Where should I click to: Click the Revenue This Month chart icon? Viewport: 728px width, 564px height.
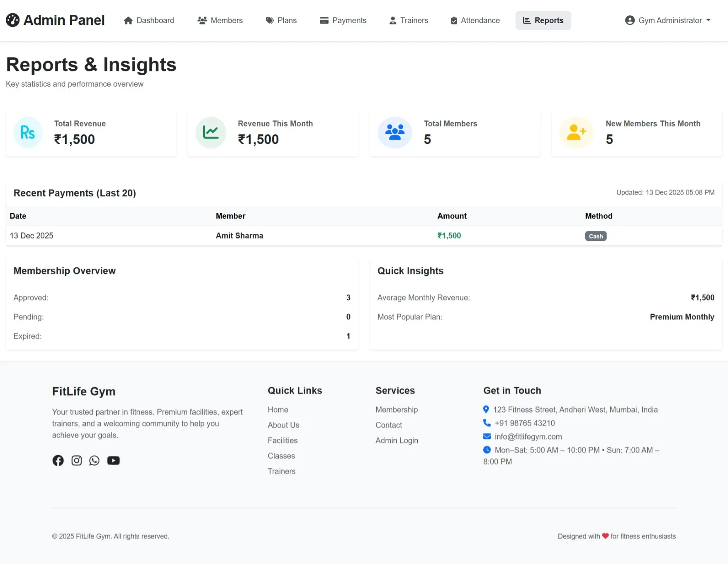tap(211, 133)
